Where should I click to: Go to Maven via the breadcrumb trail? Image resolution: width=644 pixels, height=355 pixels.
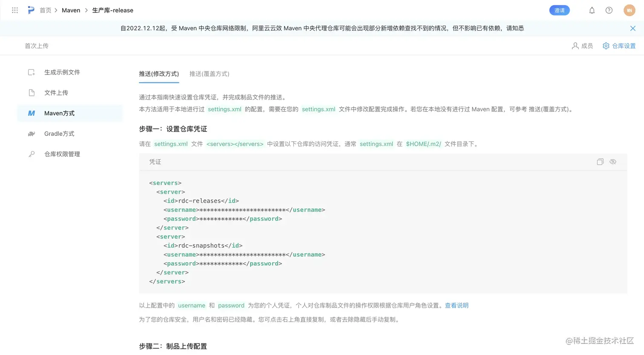tap(71, 10)
